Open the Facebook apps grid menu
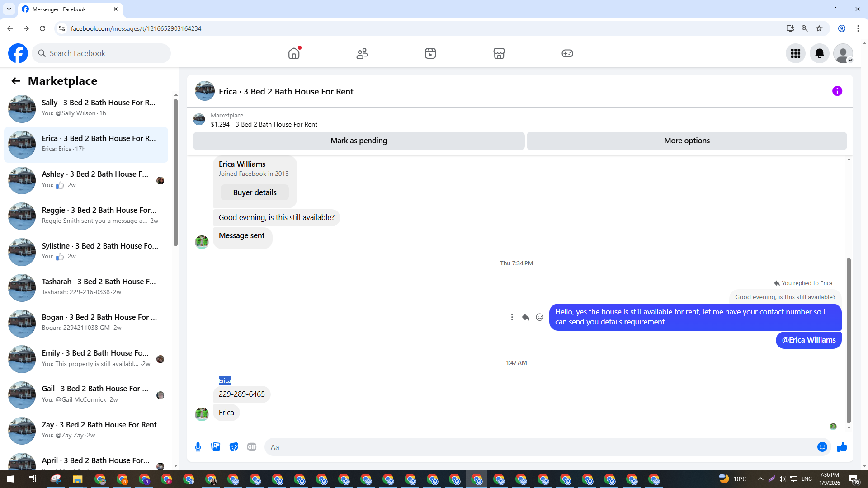This screenshot has width=868, height=488. pyautogui.click(x=795, y=53)
